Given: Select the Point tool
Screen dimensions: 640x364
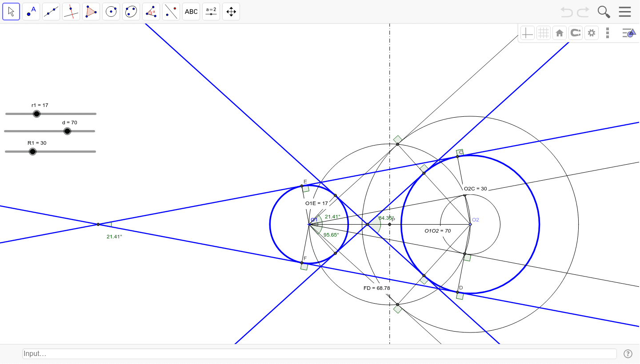Looking at the screenshot, I should pos(31,12).
